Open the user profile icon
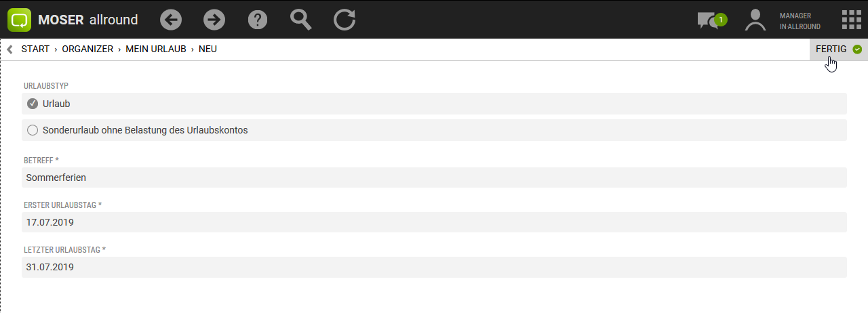The width and height of the screenshot is (868, 313). tap(755, 20)
